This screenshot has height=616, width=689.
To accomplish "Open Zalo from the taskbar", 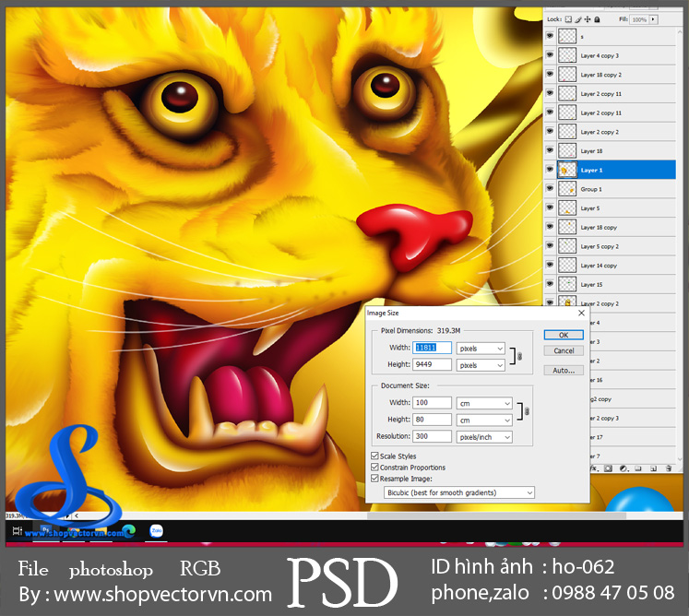I will [x=157, y=531].
